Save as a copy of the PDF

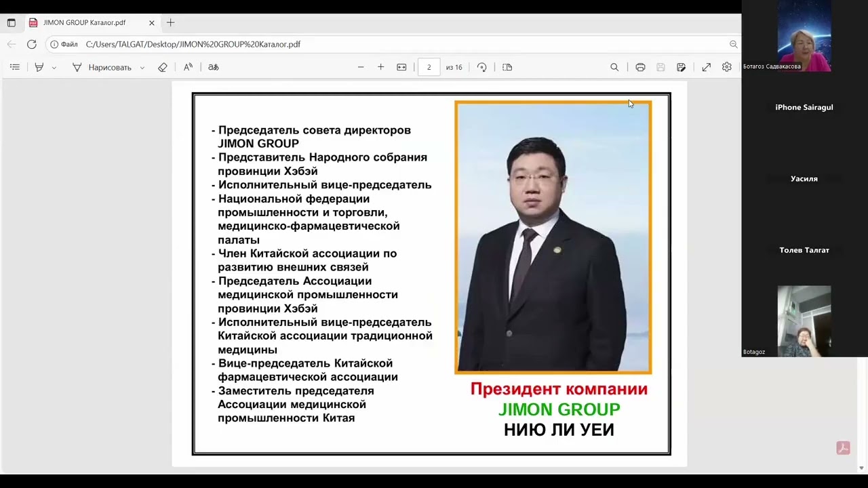681,67
